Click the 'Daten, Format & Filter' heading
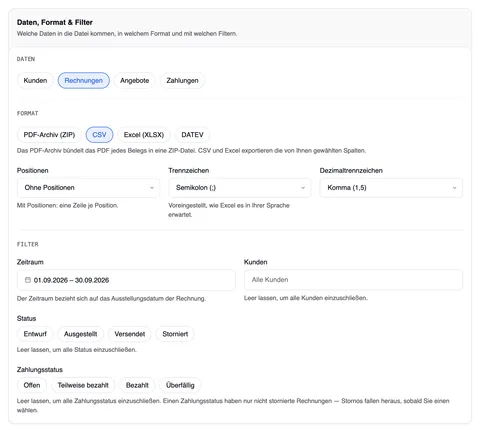 55,22
